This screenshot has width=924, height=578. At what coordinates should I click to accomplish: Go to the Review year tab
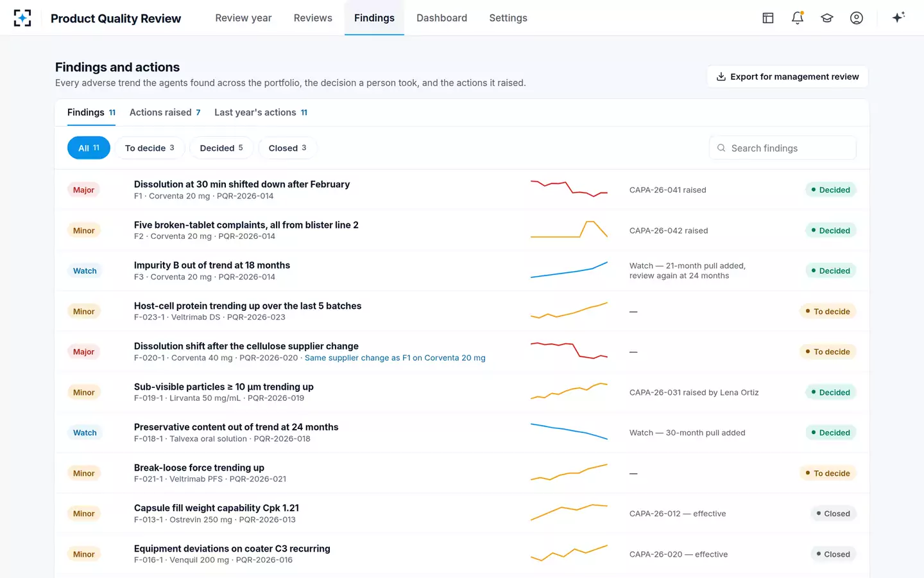(x=243, y=18)
